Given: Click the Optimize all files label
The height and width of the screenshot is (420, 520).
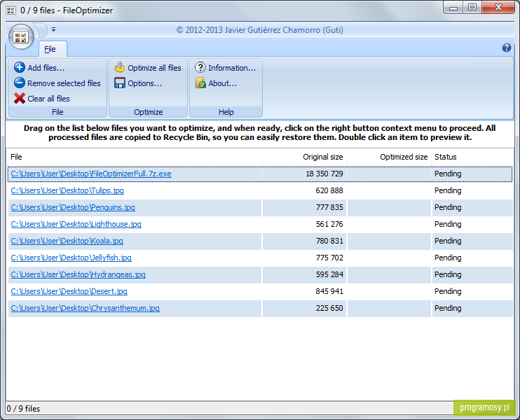Looking at the screenshot, I should 155,68.
